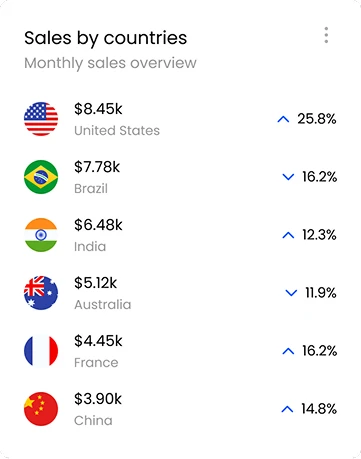Click the up chevron next to France's 16.2%
The width and height of the screenshot is (361, 459).
coord(288,351)
